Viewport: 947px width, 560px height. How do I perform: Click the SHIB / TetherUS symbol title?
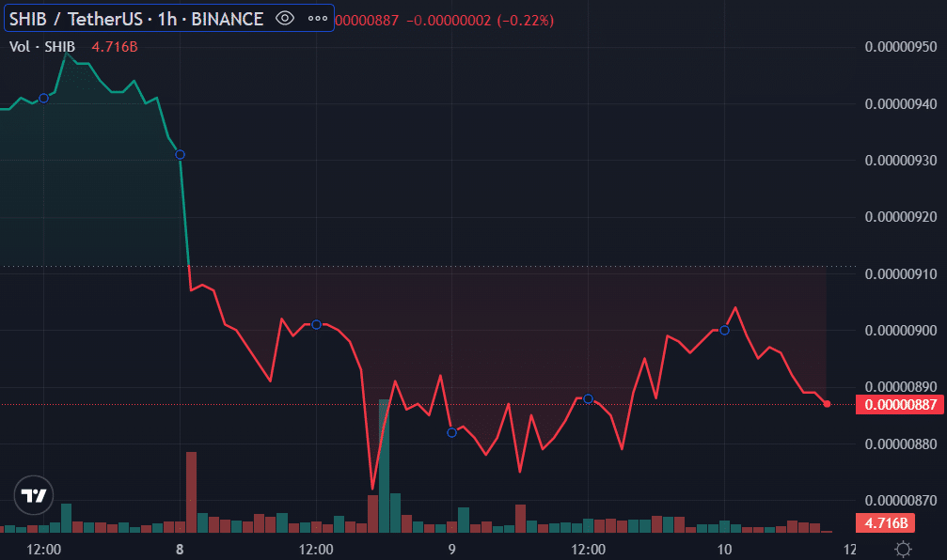click(x=136, y=20)
